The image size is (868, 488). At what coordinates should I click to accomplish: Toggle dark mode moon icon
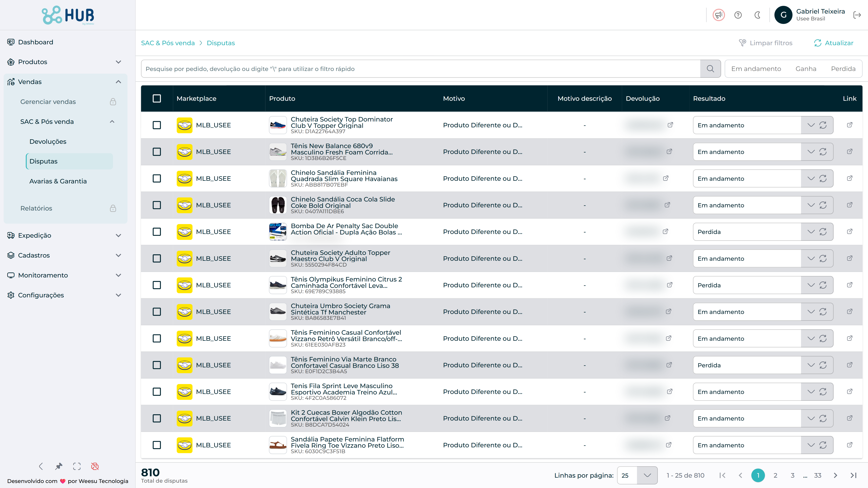(757, 15)
